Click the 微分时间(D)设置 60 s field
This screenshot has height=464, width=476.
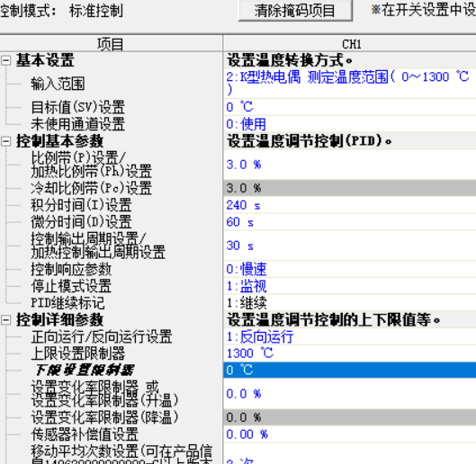[x=350, y=222]
